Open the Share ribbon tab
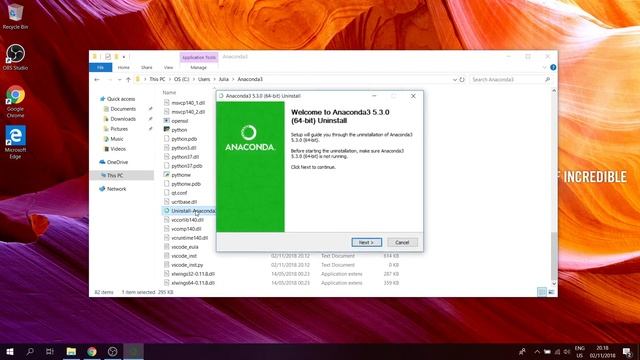This screenshot has width=640, height=360. 147,67
